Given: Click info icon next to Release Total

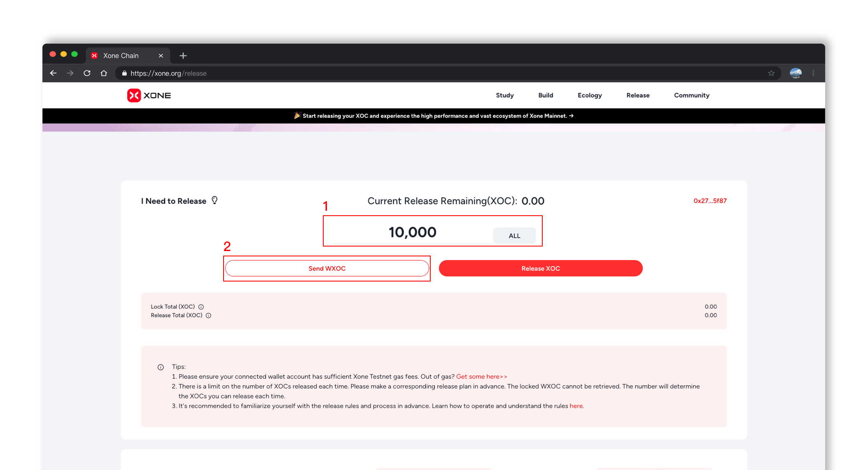Looking at the screenshot, I should [208, 316].
